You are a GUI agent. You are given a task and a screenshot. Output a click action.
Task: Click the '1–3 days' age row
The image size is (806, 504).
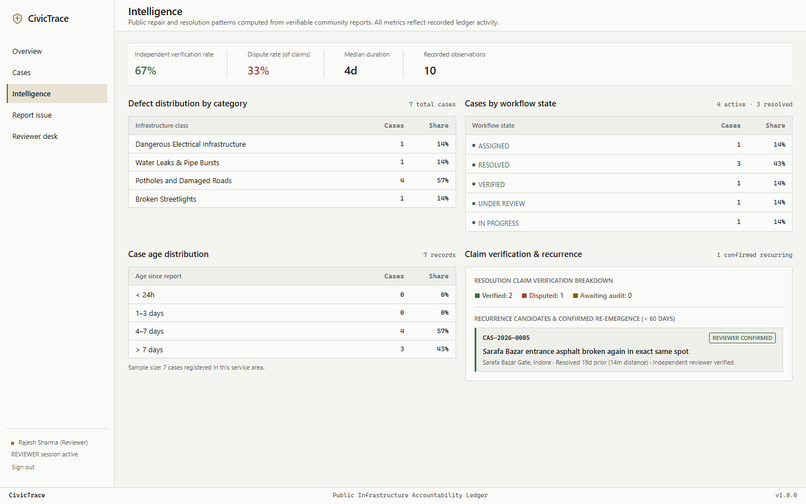(x=291, y=313)
